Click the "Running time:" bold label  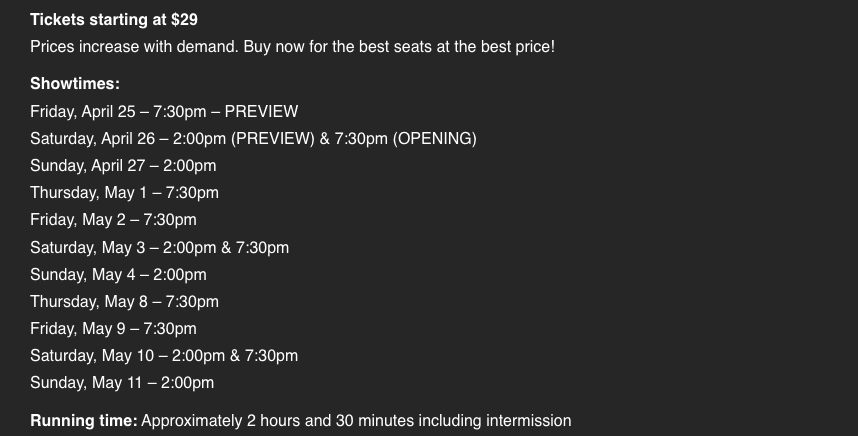(x=84, y=421)
